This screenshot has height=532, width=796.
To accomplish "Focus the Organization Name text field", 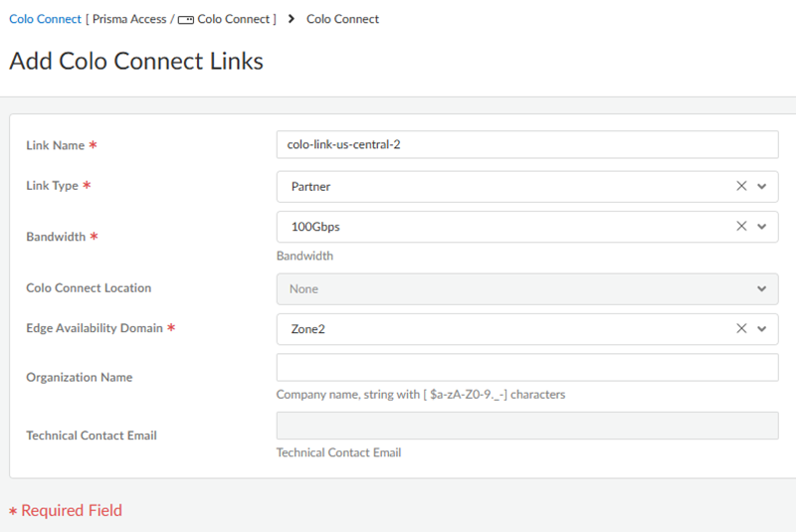I will pyautogui.click(x=527, y=367).
